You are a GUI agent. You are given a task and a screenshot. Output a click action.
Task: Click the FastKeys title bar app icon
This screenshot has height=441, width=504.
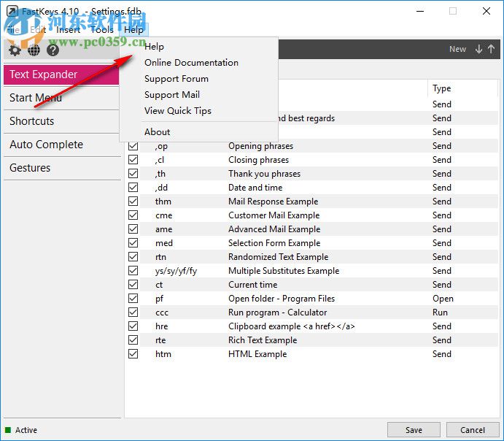[x=12, y=11]
